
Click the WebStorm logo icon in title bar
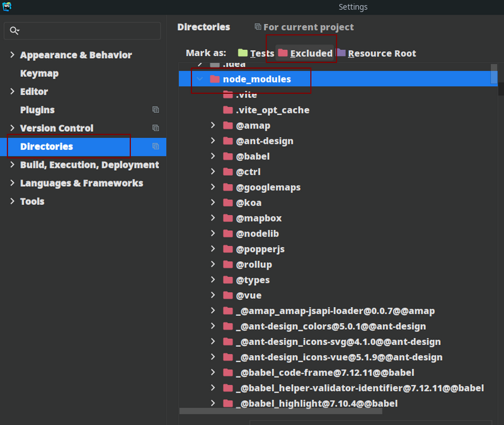(x=6, y=6)
